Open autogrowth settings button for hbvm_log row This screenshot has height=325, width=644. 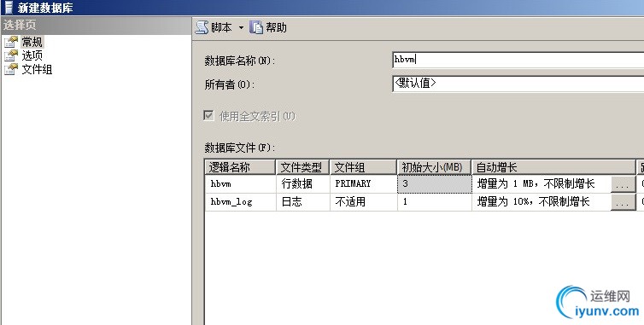coord(623,202)
